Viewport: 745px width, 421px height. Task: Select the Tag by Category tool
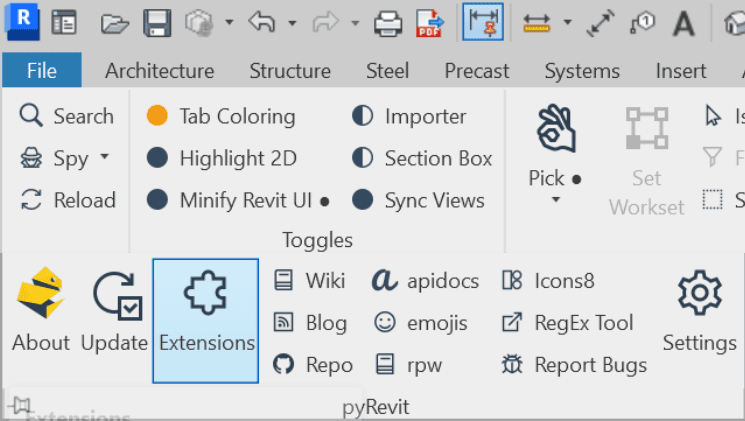(x=642, y=22)
